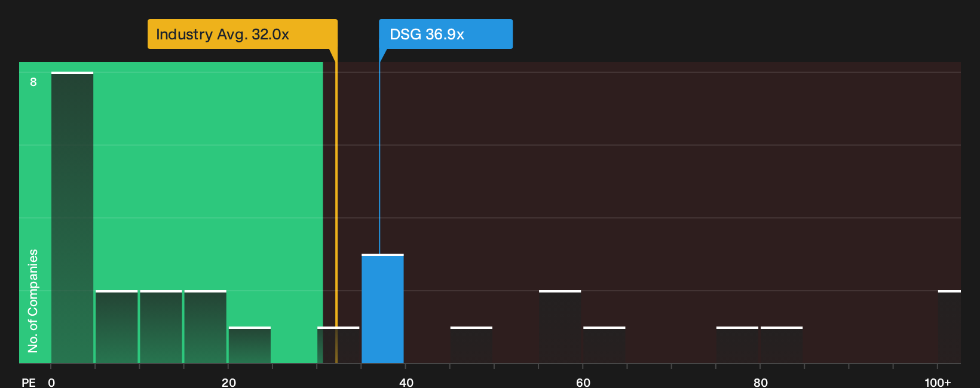Click the y-axis value 8
This screenshot has width=980, height=388.
pos(33,82)
